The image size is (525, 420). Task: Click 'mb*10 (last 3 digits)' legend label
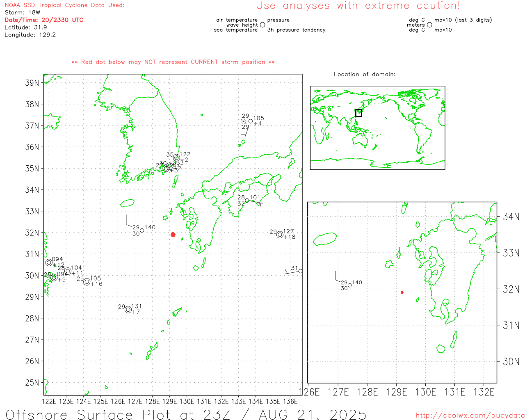pyautogui.click(x=463, y=20)
